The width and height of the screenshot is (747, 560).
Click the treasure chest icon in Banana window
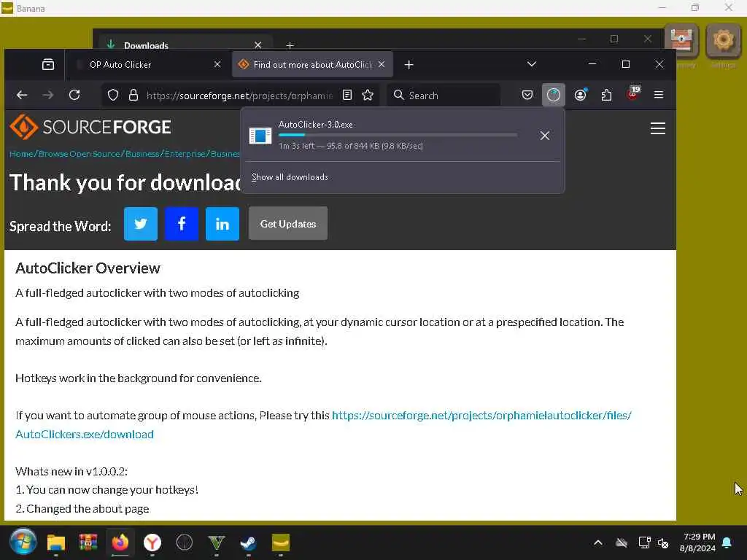coord(681,40)
